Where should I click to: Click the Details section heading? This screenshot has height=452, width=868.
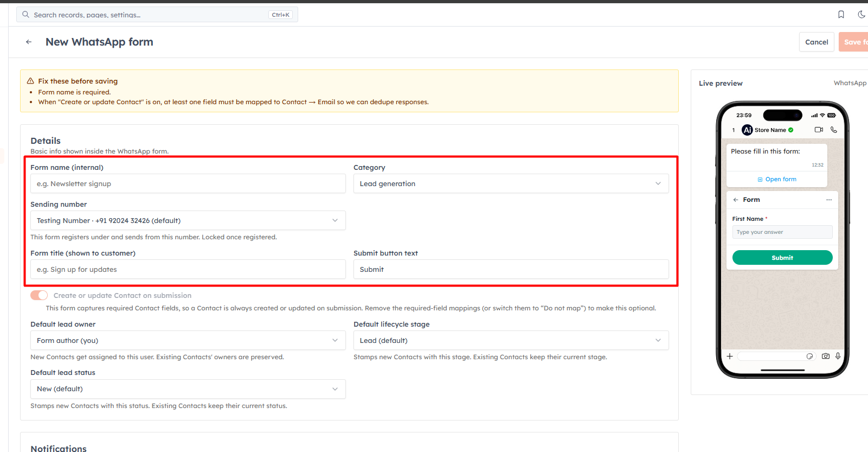click(46, 141)
